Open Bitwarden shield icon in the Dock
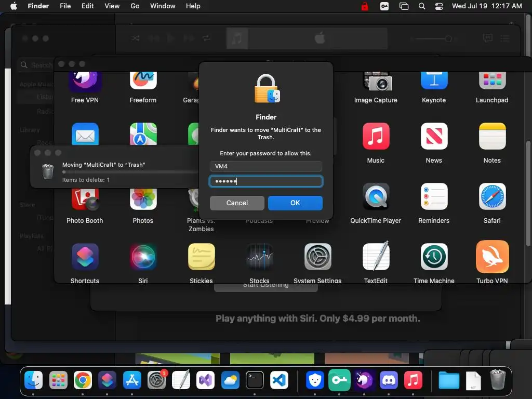This screenshot has width=532, height=399. [315, 380]
